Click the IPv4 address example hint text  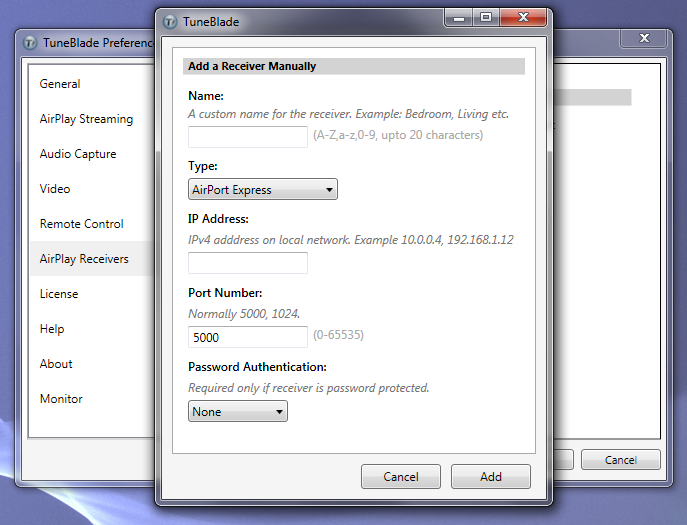tap(351, 240)
